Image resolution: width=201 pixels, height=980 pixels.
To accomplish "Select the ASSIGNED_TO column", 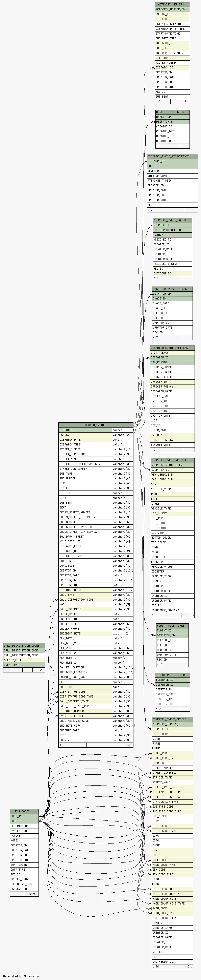I will click(172, 240).
